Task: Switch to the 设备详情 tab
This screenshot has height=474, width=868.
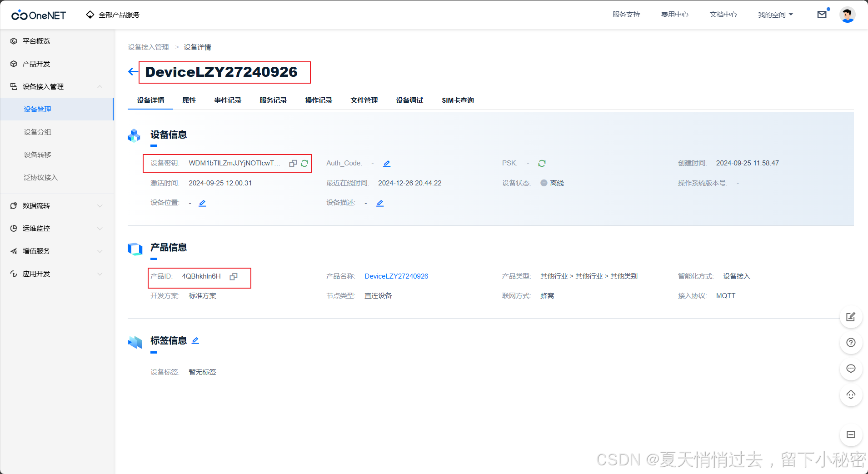Action: (150, 100)
